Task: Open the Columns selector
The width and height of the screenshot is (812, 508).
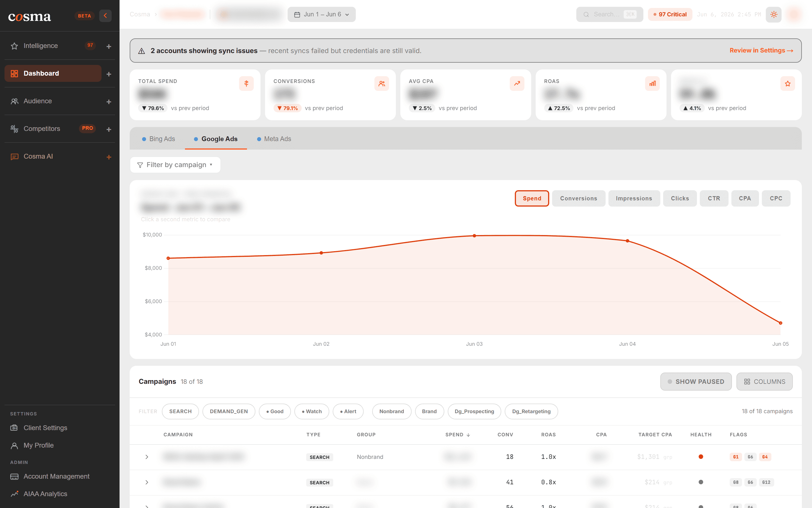Action: 764,382
